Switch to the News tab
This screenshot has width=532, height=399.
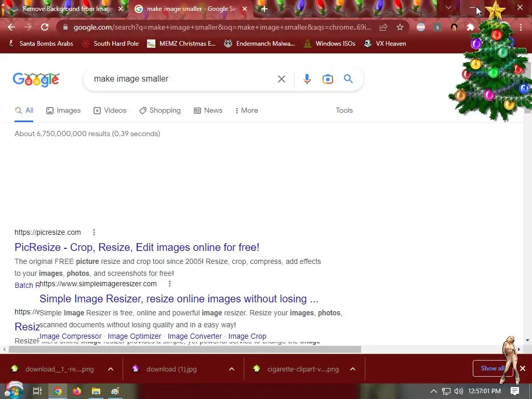tap(208, 111)
